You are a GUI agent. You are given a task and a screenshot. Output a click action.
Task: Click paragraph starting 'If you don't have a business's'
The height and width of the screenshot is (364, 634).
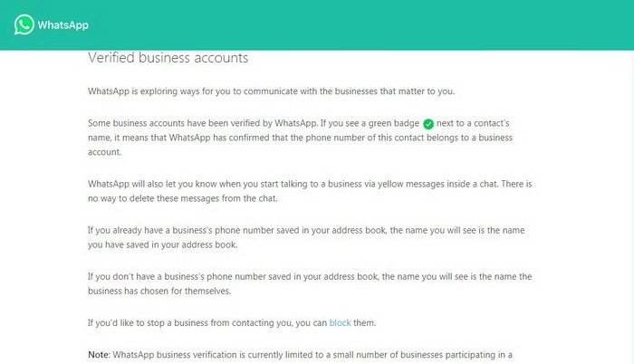point(310,284)
